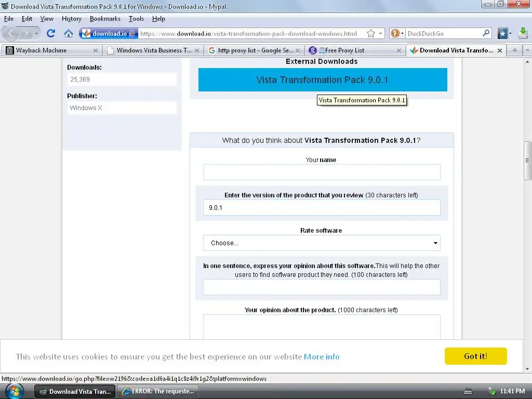Open the downloads arrow icon
Viewport: 532px width, 399px height.
[x=523, y=33]
